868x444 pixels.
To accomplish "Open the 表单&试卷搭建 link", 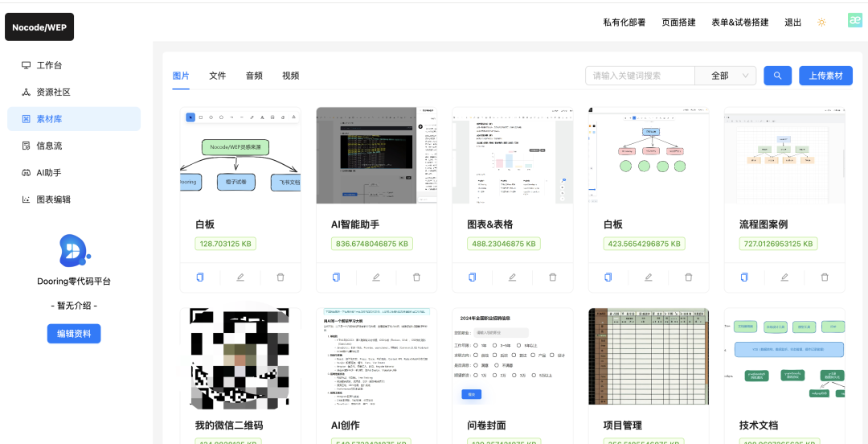I will 740,23.
